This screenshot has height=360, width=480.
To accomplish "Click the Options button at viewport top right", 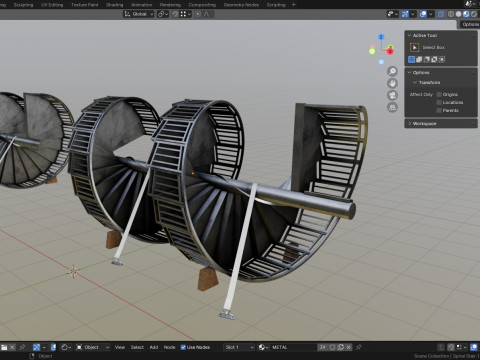I will [470, 24].
